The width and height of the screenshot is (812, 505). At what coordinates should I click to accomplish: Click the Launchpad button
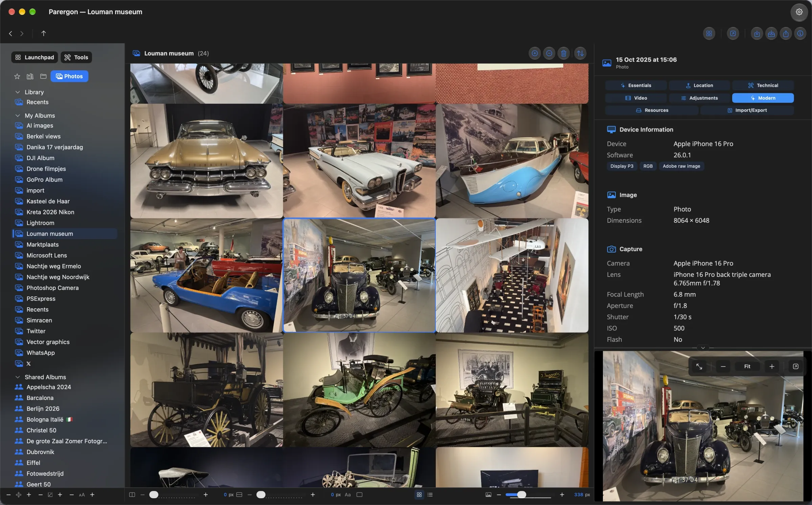35,57
